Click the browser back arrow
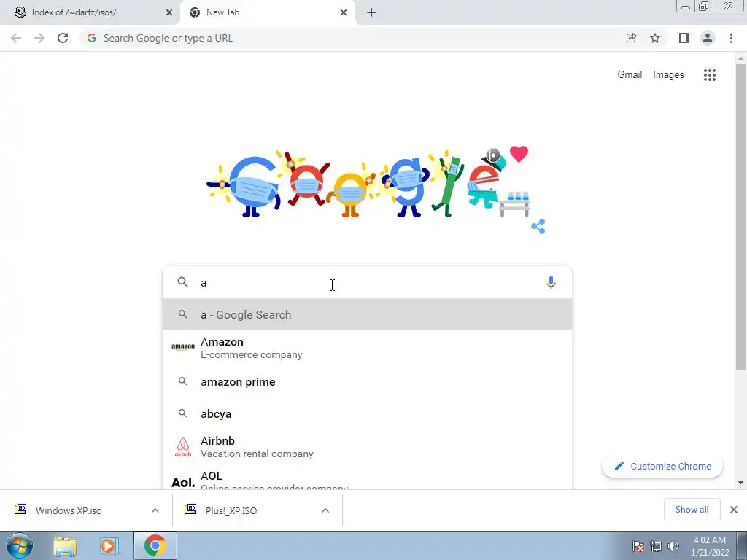The height and width of the screenshot is (560, 747). click(16, 38)
